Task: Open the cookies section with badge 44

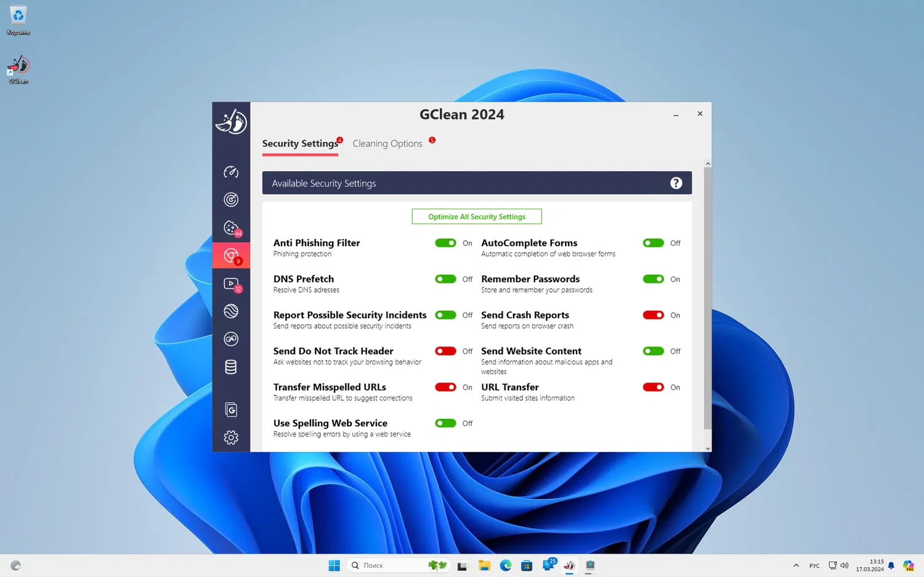Action: [232, 228]
